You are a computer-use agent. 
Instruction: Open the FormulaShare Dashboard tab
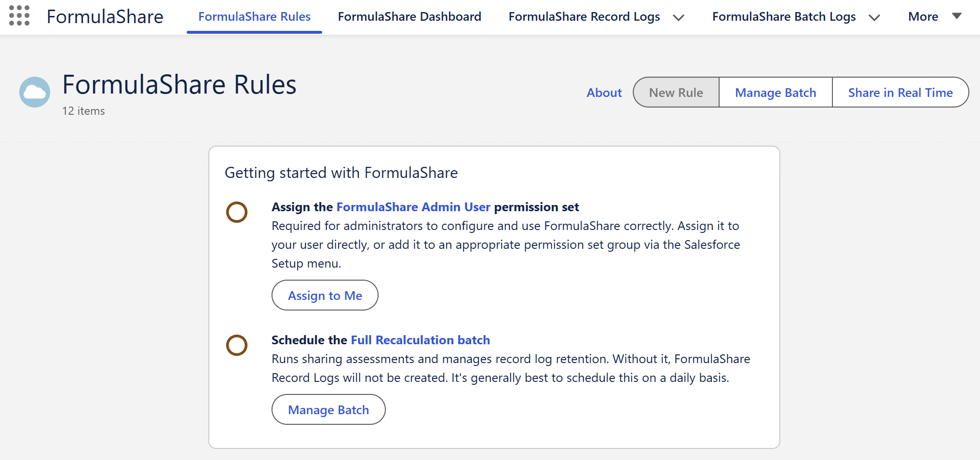(x=409, y=16)
